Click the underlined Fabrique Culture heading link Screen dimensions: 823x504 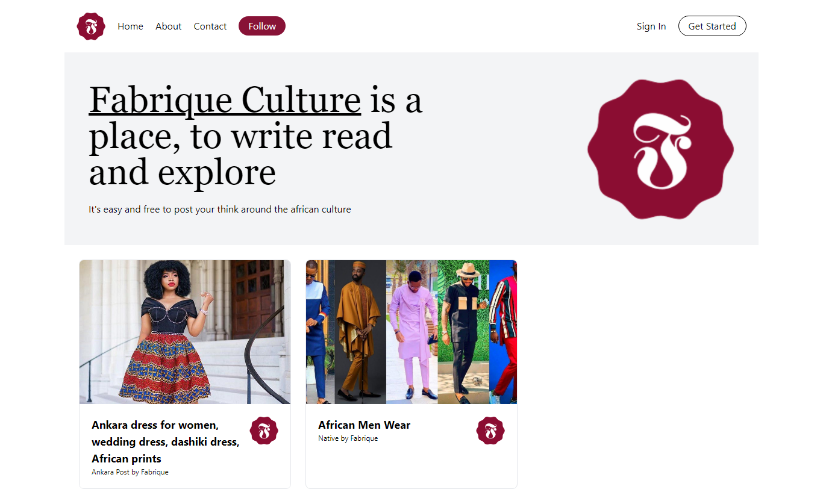pyautogui.click(x=225, y=99)
